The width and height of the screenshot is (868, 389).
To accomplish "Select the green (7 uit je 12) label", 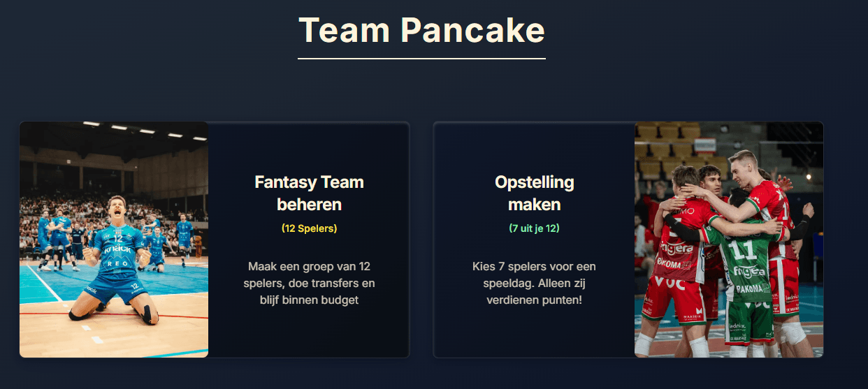I will click(534, 228).
